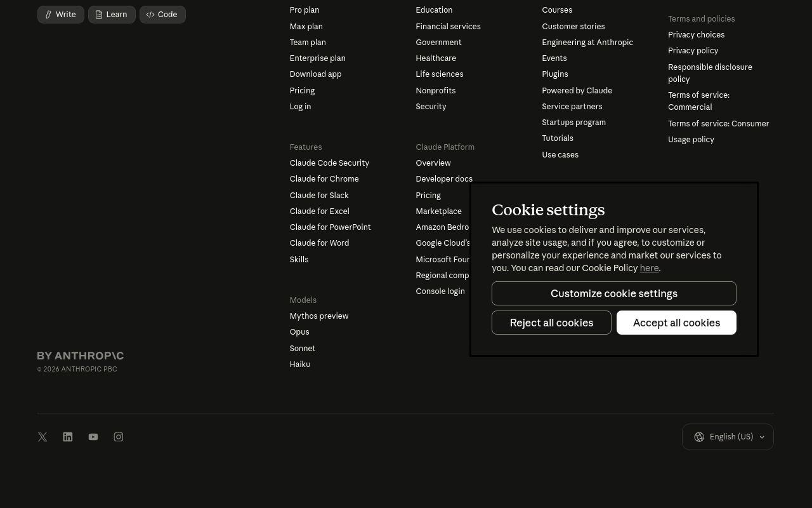Viewport: 812px width, 508px height.
Task: Open the Instagram profile icon
Action: tap(119, 437)
